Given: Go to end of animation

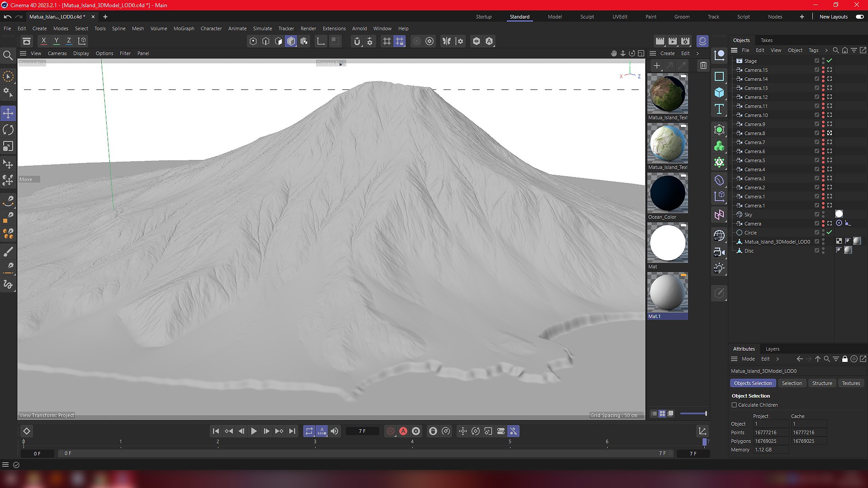Looking at the screenshot, I should (292, 432).
